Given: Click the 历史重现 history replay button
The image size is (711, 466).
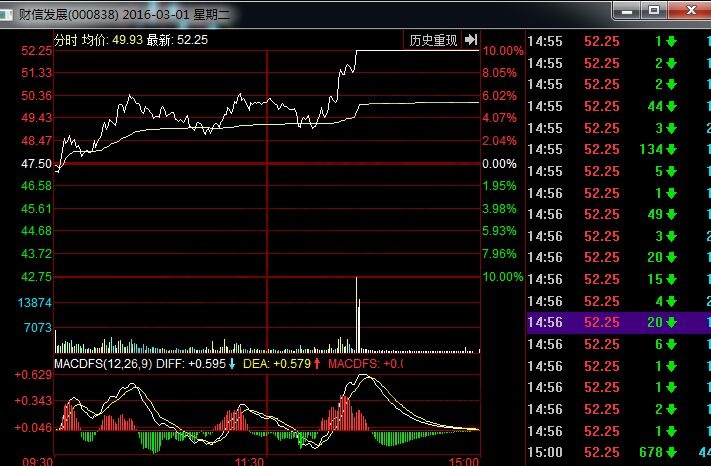Looking at the screenshot, I should [x=433, y=40].
